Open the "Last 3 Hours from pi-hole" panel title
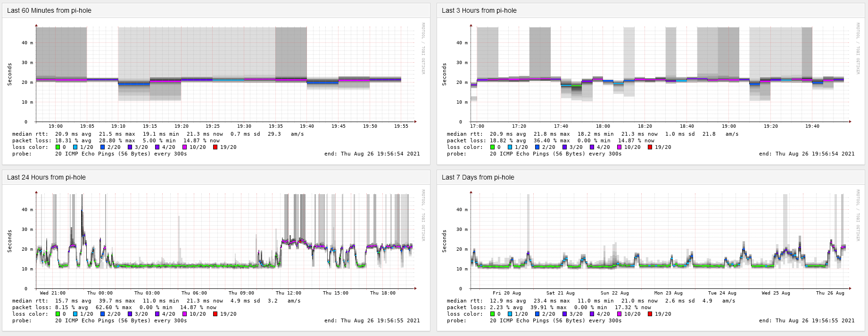This screenshot has height=336, width=868. pos(479,10)
